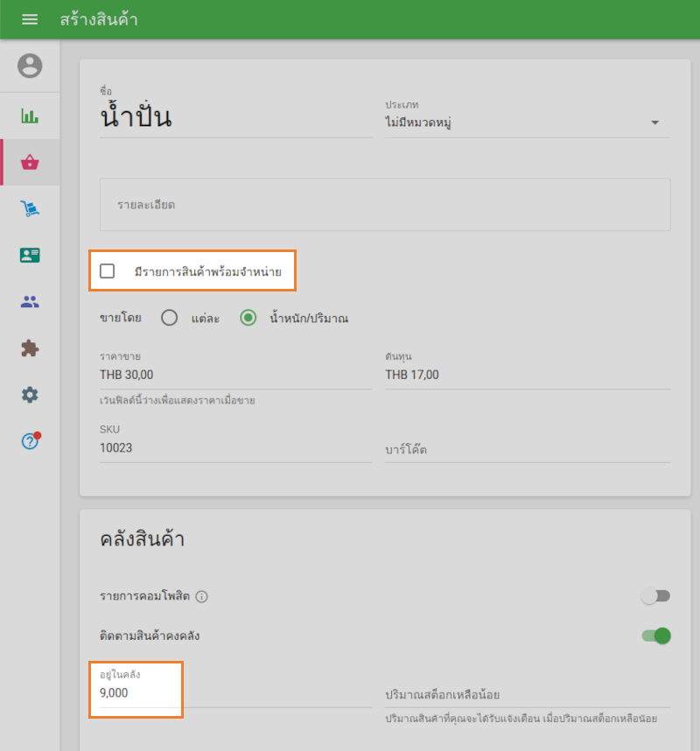
Task: Click info icon next to รายการคอมโพสิต
Action: click(x=201, y=597)
